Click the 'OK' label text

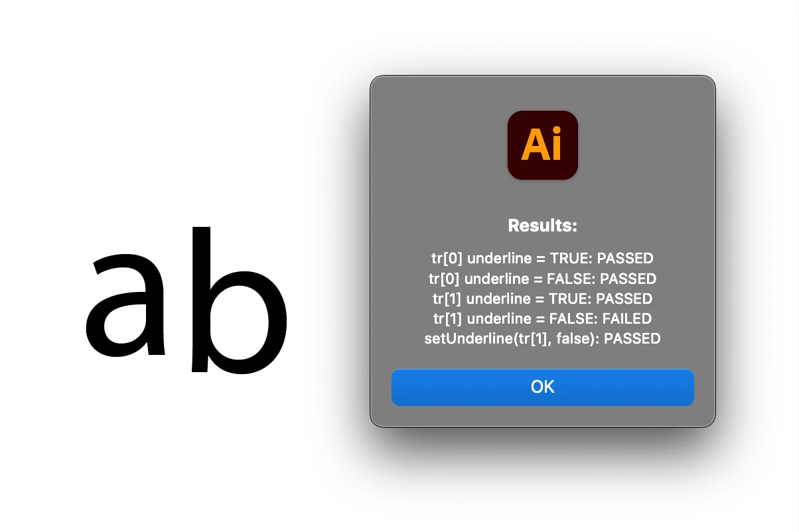[x=542, y=387]
